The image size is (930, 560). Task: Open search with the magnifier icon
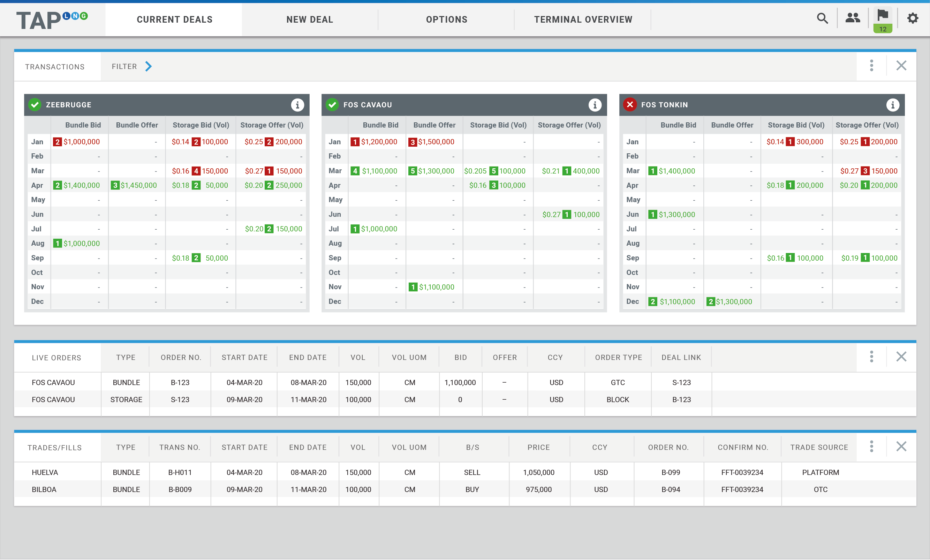[x=822, y=18]
